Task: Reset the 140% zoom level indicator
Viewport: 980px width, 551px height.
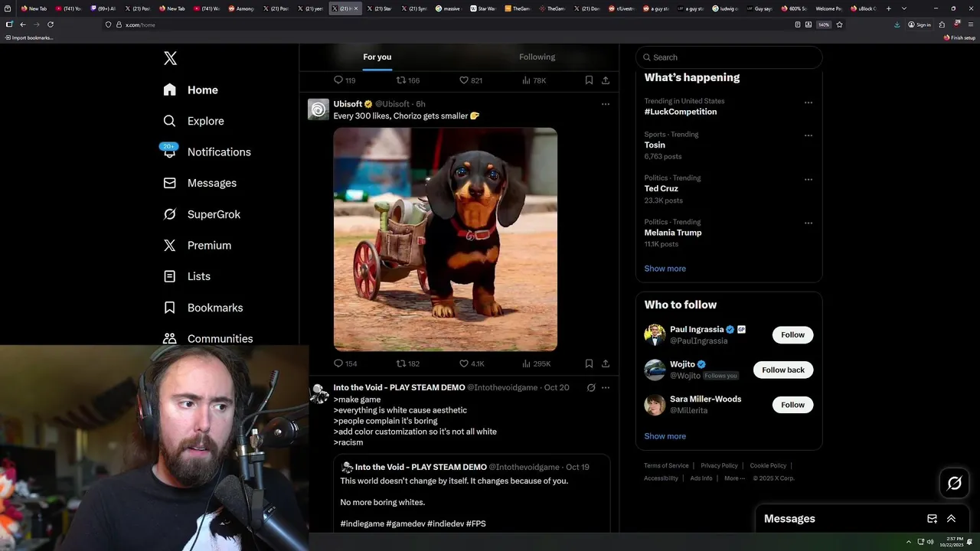Action: 824,24
